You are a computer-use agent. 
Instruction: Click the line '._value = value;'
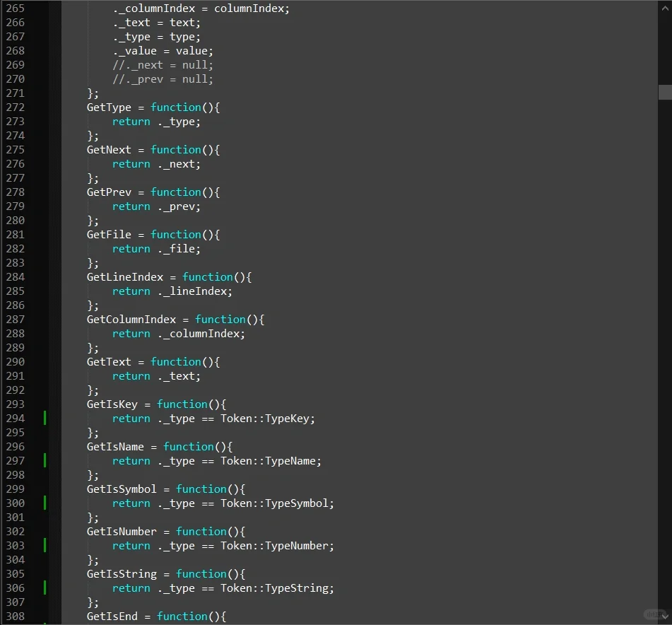pyautogui.click(x=163, y=51)
